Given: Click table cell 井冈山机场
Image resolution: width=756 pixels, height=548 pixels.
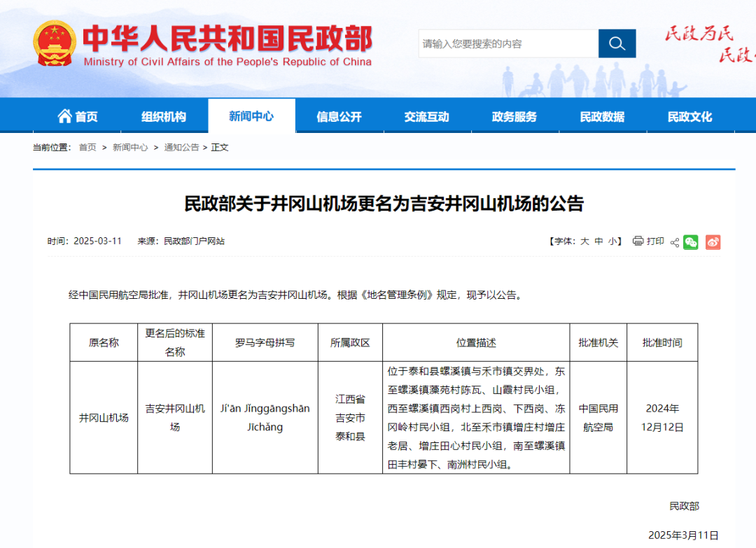Looking at the screenshot, I should (x=104, y=418).
